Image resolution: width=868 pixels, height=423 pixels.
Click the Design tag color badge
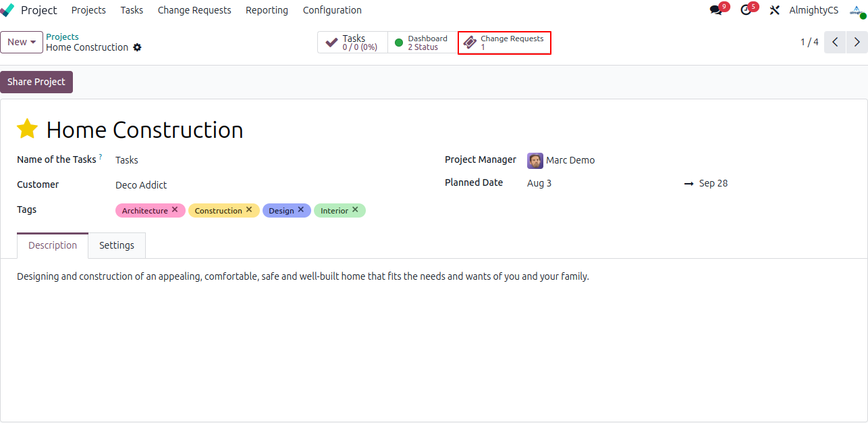tap(281, 211)
